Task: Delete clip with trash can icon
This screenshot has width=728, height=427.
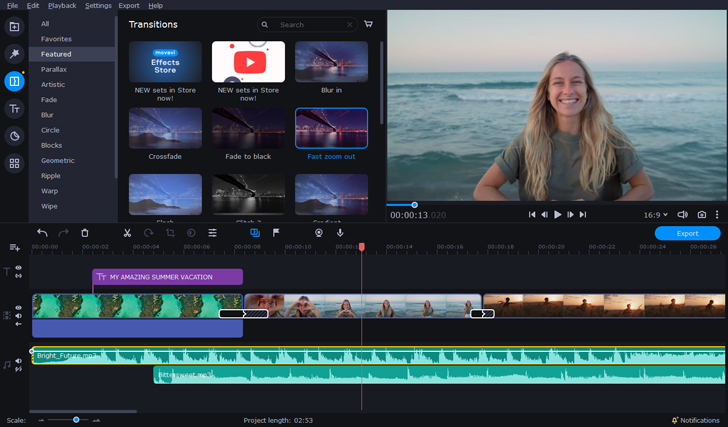Action: click(x=84, y=233)
